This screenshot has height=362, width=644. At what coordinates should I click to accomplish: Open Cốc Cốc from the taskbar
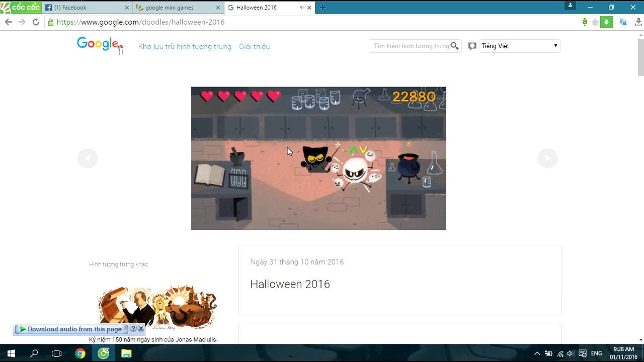[x=103, y=353]
